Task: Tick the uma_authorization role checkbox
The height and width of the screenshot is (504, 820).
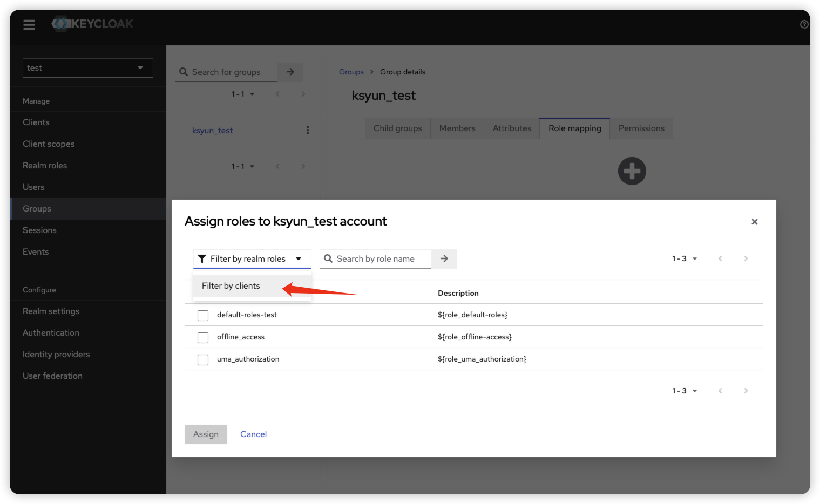Action: [203, 359]
